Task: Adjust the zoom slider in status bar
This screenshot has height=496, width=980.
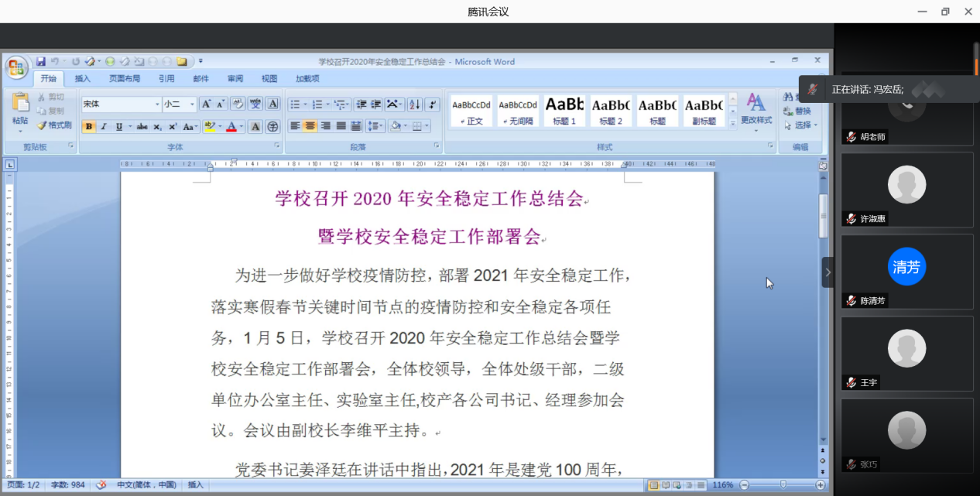Action: pos(783,484)
